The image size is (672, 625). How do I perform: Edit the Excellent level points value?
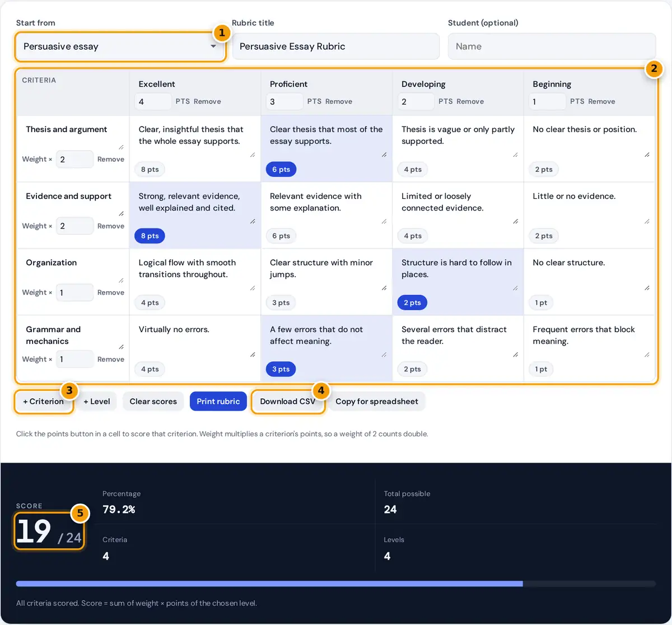(x=153, y=101)
